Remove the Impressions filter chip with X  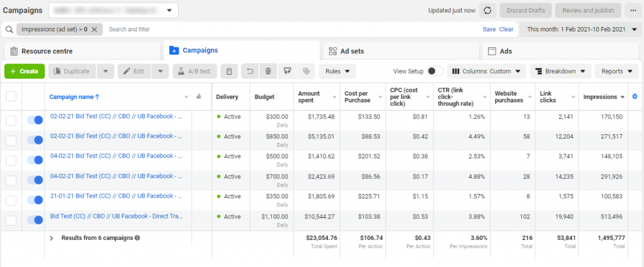pyautogui.click(x=94, y=30)
